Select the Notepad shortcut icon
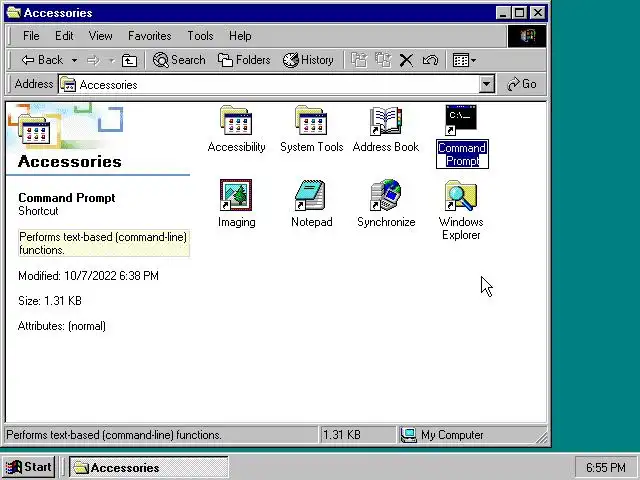 coord(310,195)
